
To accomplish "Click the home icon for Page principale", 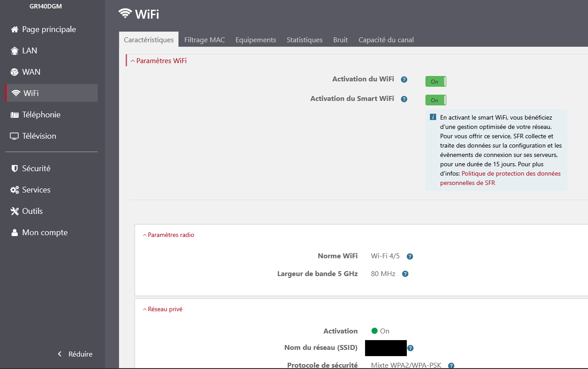I will (x=15, y=30).
